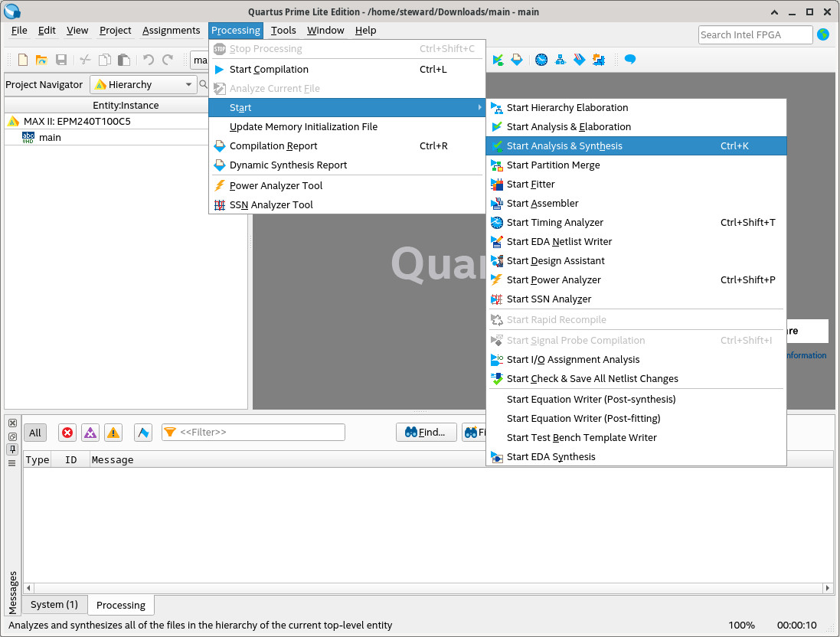This screenshot has height=637, width=840.
Task: Toggle the Messages panel pin
Action: pos(12,449)
